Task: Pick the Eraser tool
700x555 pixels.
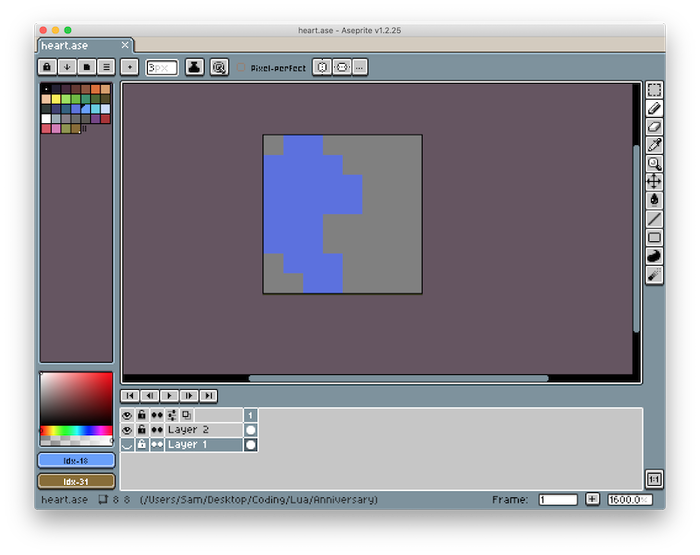Action: 654,127
